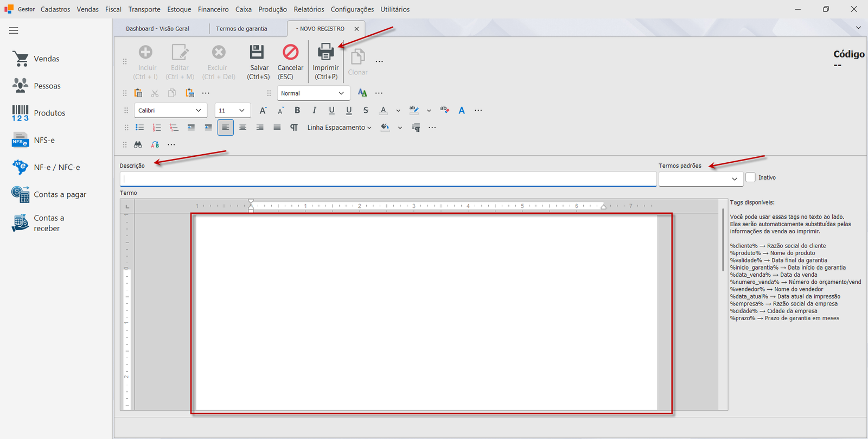Click the Cancelar (ESC) icon
This screenshot has width=868, height=439.
(x=290, y=52)
